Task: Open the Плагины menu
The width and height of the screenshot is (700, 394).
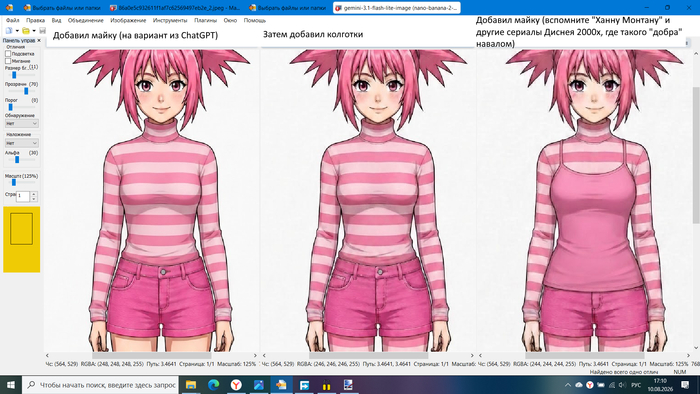Action: (205, 21)
